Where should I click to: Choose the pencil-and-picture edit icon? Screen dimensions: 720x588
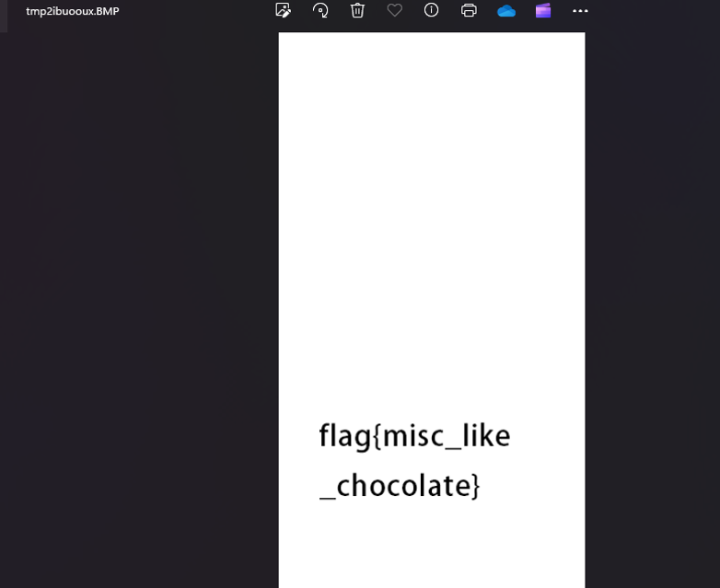click(283, 10)
